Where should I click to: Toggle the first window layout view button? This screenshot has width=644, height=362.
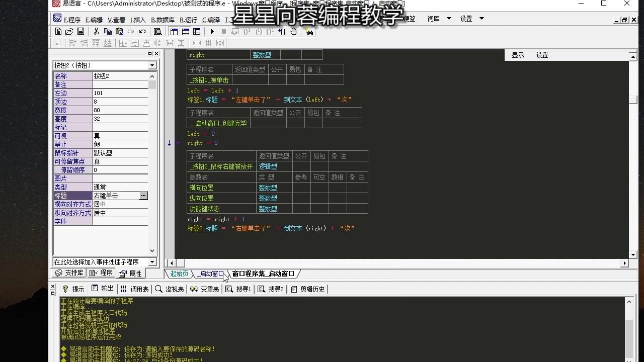175,31
